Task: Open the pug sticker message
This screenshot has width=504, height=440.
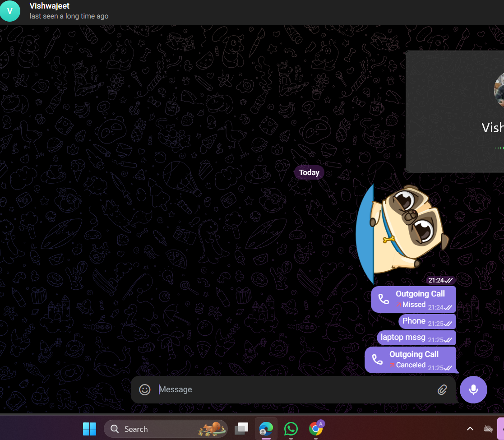Action: [x=402, y=234]
